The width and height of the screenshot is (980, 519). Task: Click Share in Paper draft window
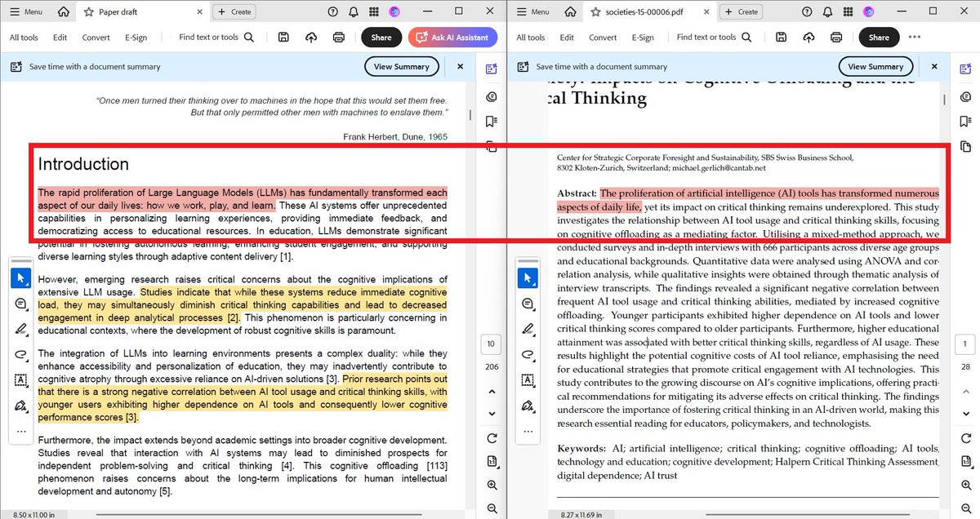click(x=381, y=38)
